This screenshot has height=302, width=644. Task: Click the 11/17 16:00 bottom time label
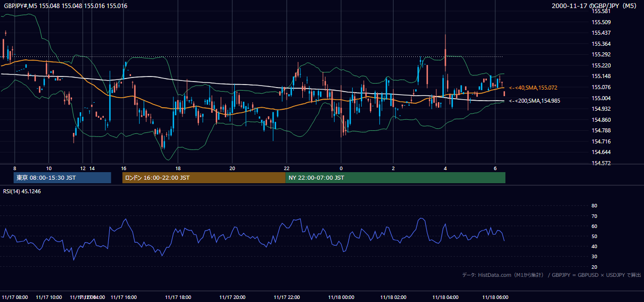[x=123, y=297]
